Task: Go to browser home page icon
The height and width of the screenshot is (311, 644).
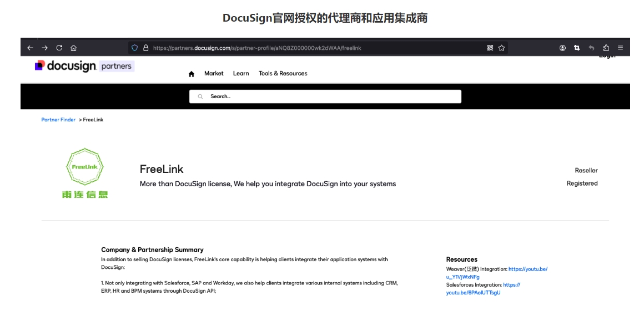Action: pyautogui.click(x=73, y=48)
